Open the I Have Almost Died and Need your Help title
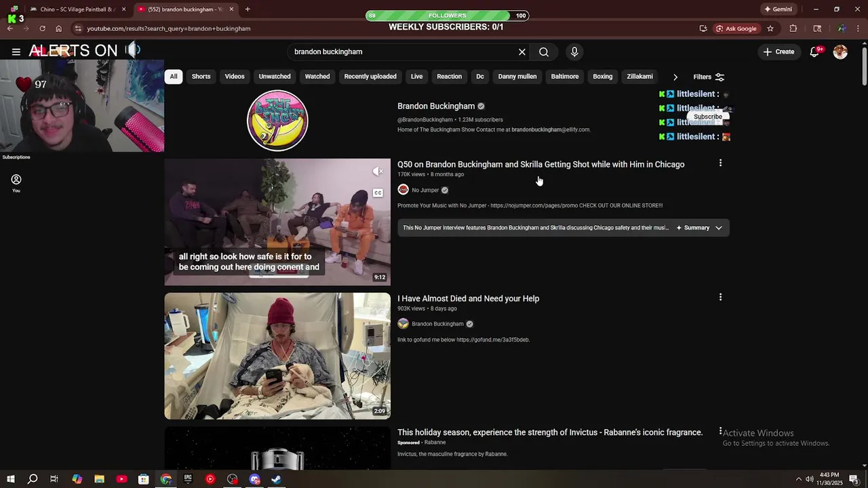Viewport: 868px width, 488px height. tap(468, 299)
